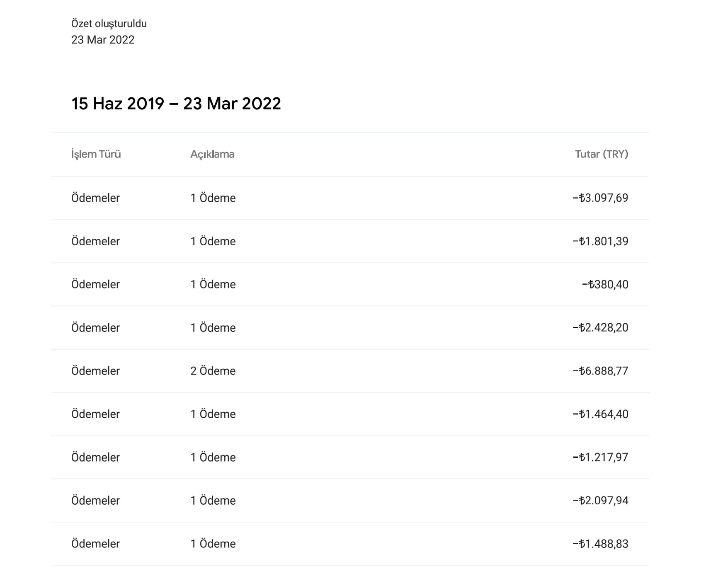Select the date range heading 15 Haz 2019 – 23 Mar 2022

pos(176,104)
